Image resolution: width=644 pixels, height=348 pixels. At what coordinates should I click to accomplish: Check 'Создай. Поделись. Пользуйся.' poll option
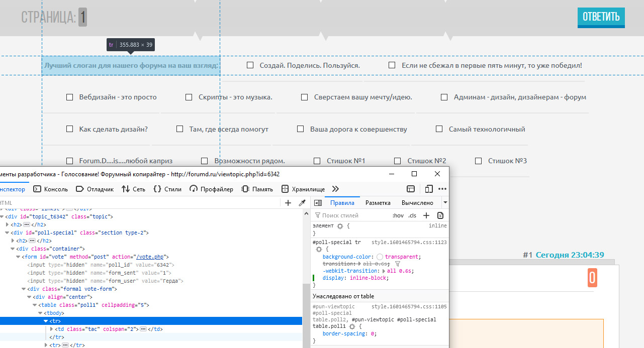coord(250,65)
